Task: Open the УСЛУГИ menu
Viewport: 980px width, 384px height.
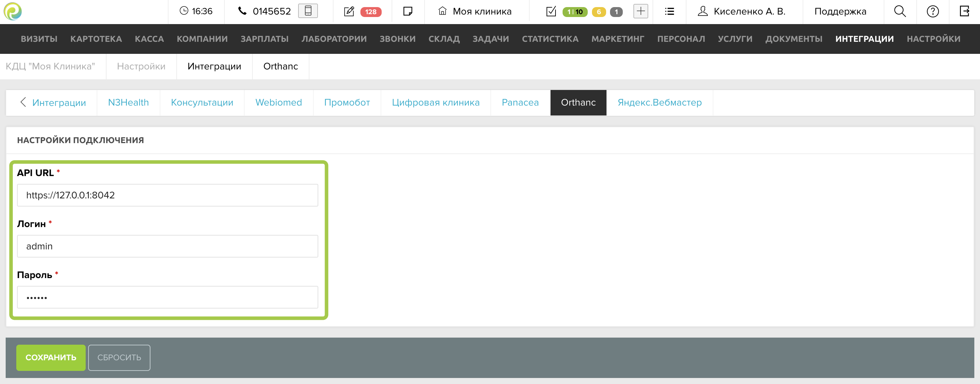Action: pos(735,39)
